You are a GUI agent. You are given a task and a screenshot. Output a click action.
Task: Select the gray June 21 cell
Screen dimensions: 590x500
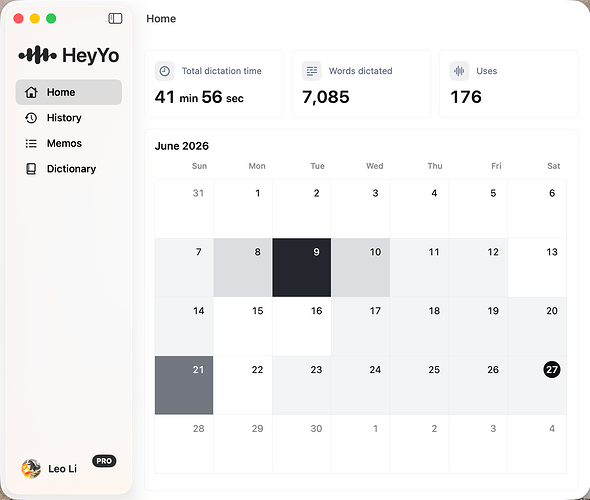pyautogui.click(x=184, y=385)
